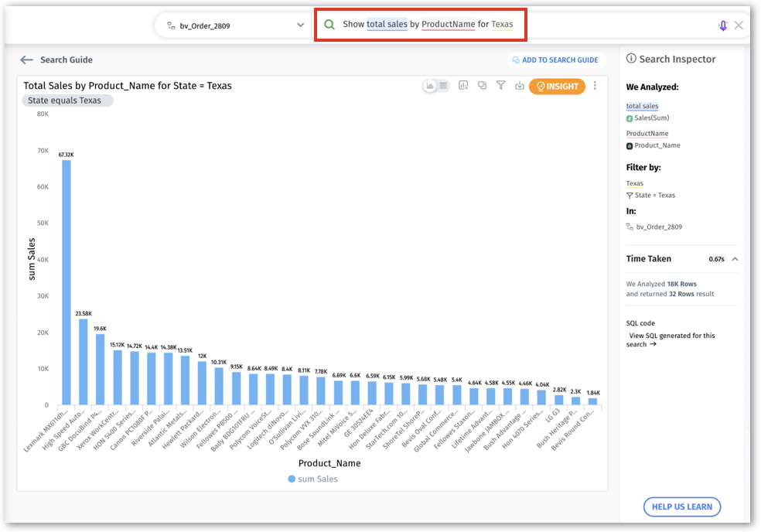Go back using the Search Guide arrow

click(27, 60)
